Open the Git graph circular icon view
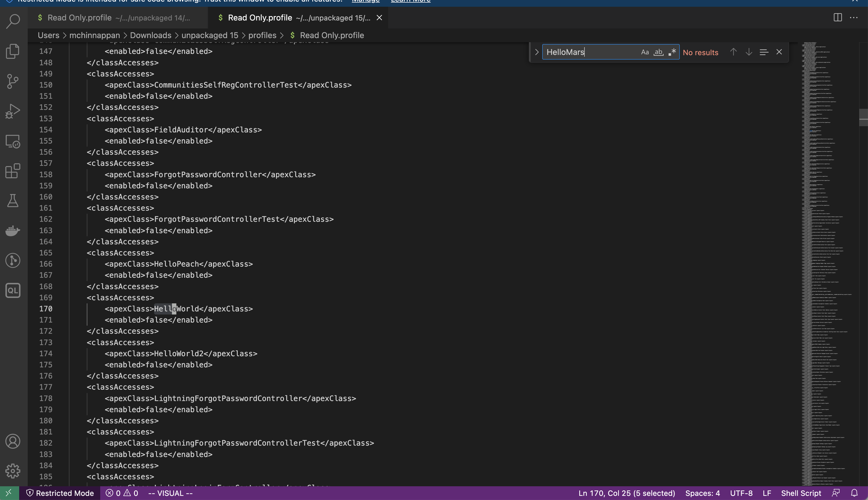868x500 pixels. 13,260
